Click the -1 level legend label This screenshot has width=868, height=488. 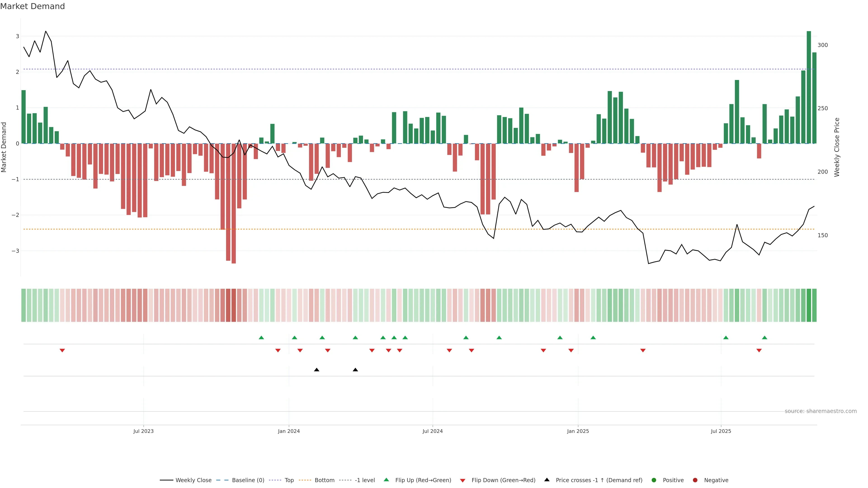365,480
